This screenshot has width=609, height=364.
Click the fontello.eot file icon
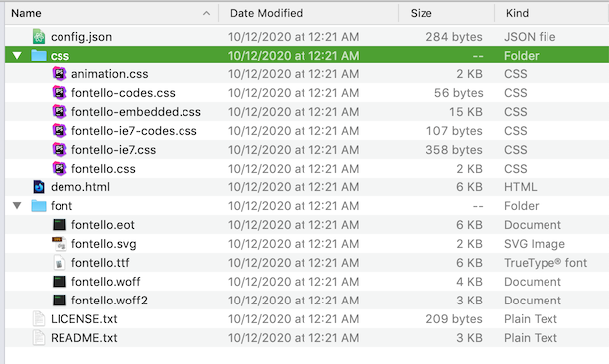point(60,224)
